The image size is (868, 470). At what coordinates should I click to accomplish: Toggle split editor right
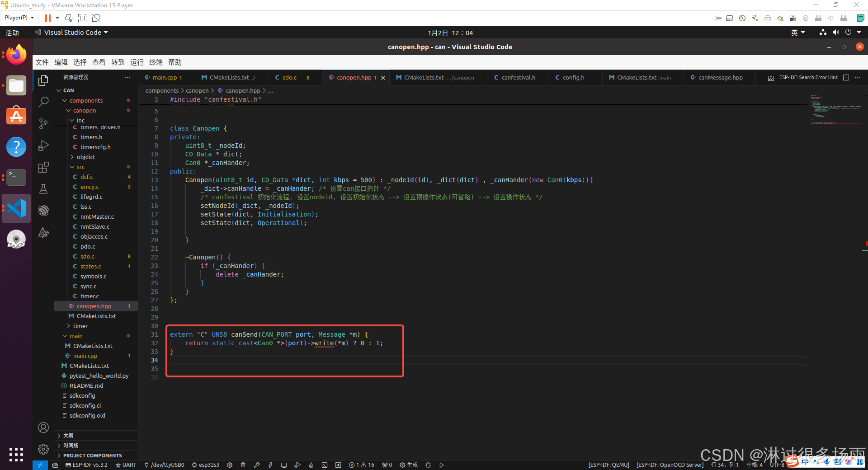846,78
